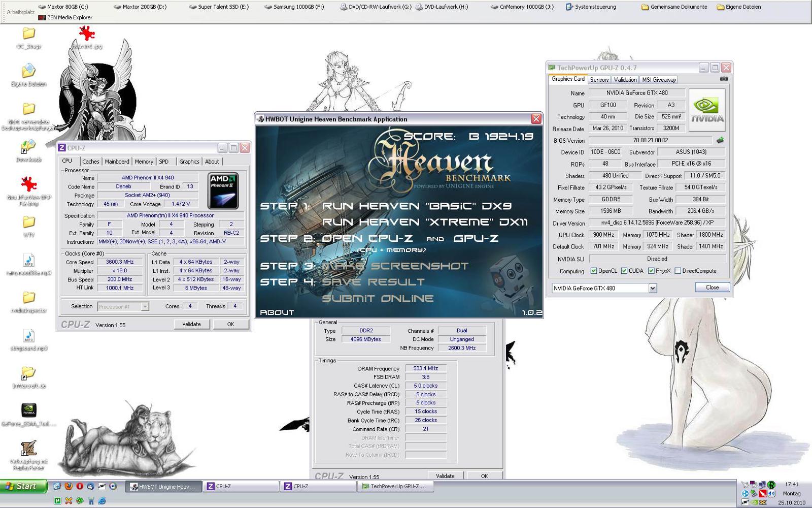Open ZEN Media Explorer in toolbar

click(65, 17)
